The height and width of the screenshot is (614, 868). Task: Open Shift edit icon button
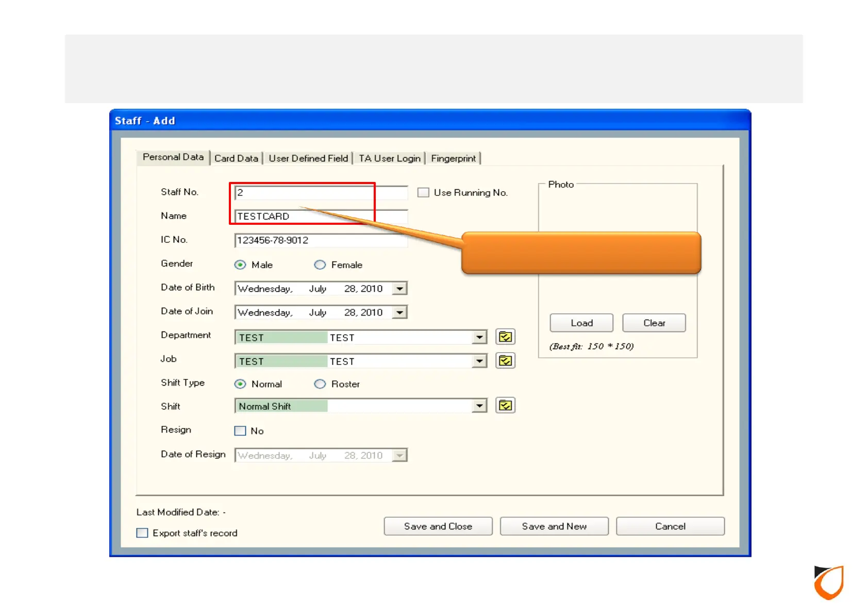click(x=505, y=406)
